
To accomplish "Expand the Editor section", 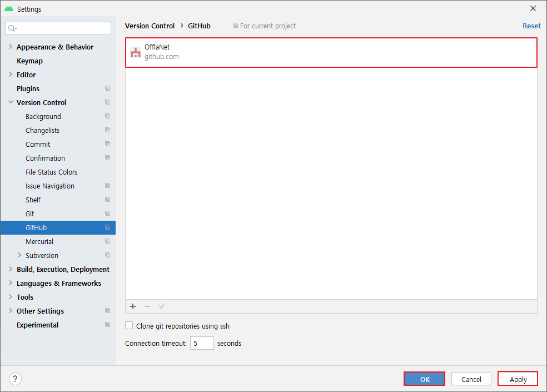I will (11, 75).
